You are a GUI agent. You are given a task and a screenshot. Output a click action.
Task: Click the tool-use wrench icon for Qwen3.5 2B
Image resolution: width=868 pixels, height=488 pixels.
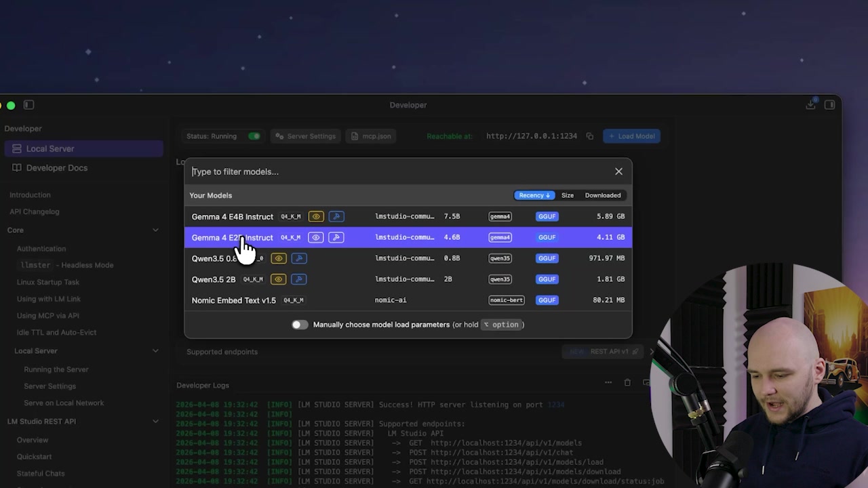tap(298, 279)
